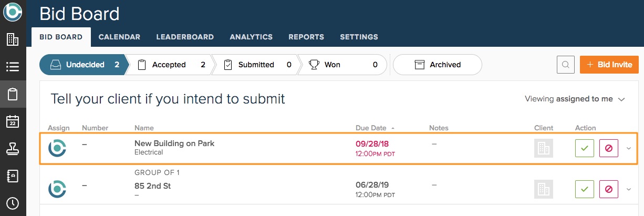
Task: Click the stamp icon in left sidebar
Action: pyautogui.click(x=13, y=149)
